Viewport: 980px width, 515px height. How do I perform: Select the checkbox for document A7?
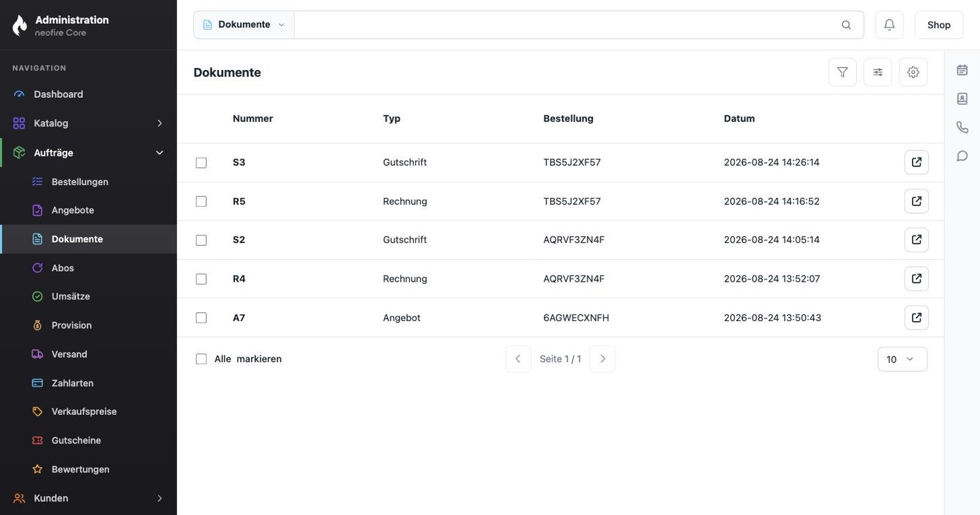click(x=201, y=318)
